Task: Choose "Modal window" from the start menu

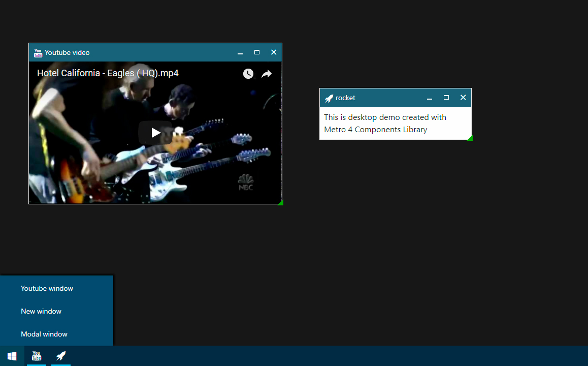Action: pos(44,334)
